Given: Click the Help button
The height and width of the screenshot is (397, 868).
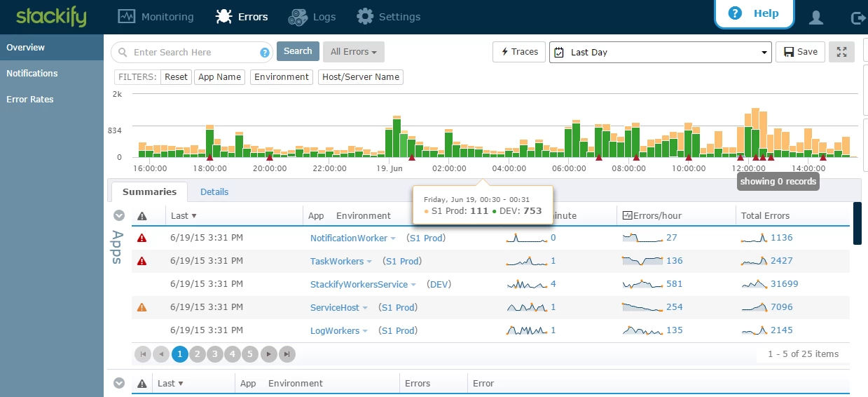Looking at the screenshot, I should pos(754,13).
